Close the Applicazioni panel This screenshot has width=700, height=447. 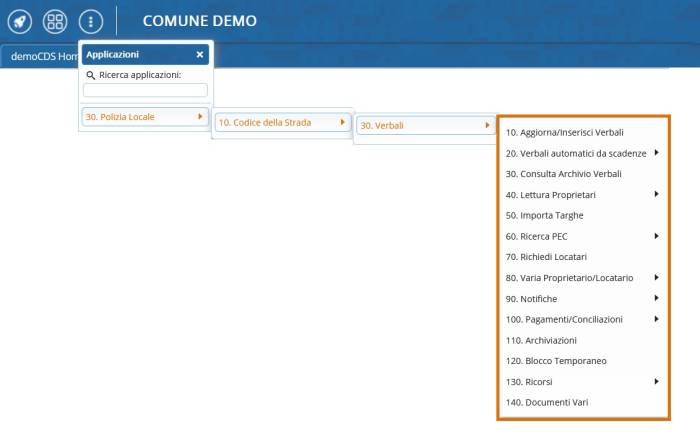(200, 55)
